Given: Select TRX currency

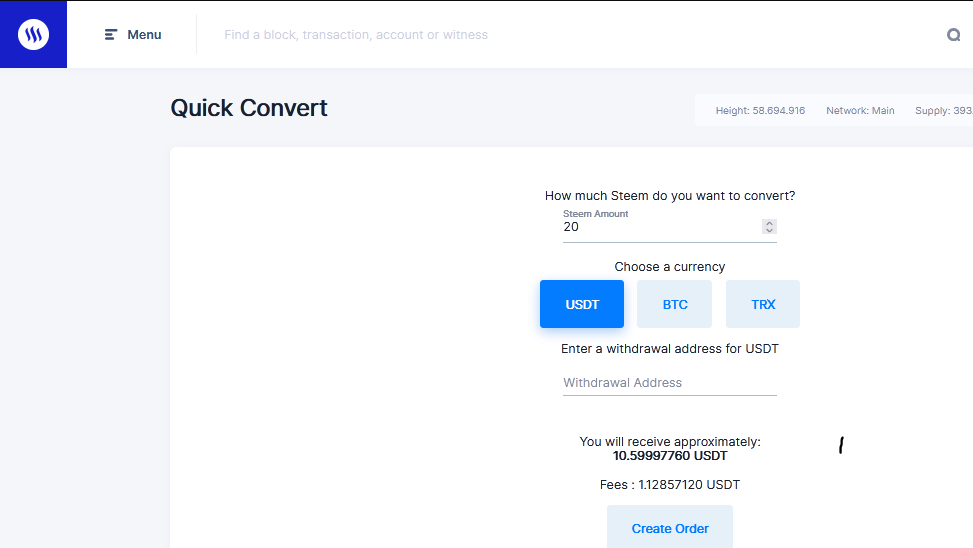Looking at the screenshot, I should (x=763, y=304).
